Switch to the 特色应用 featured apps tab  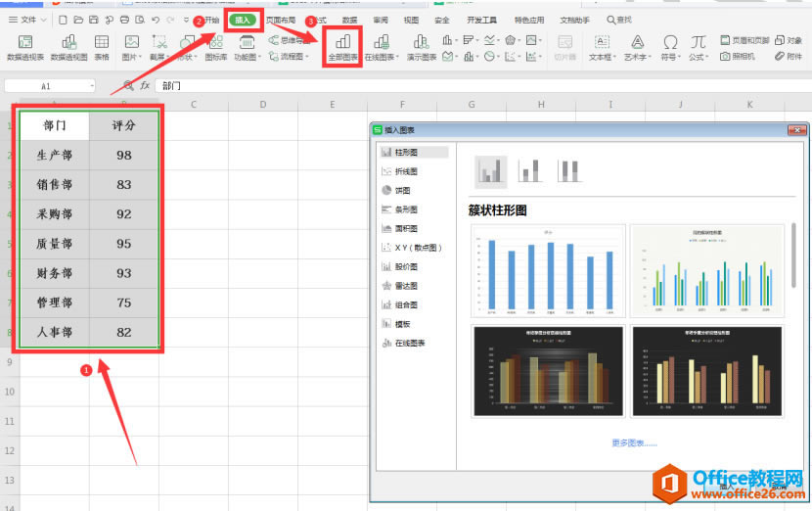[x=528, y=20]
